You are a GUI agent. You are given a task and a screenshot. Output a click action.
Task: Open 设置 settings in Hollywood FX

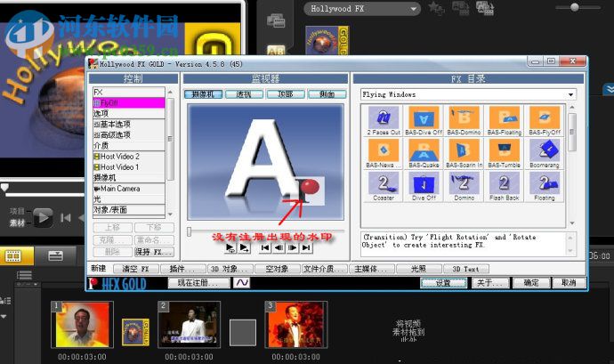[x=444, y=282]
